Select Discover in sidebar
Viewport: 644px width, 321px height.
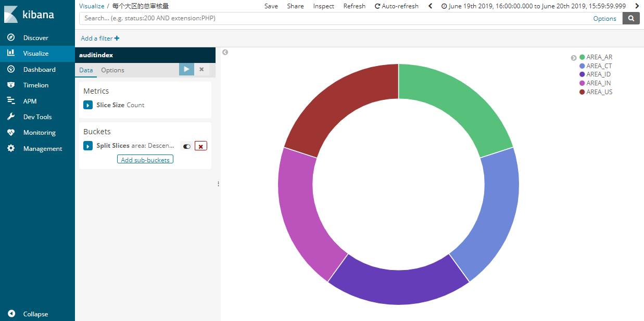(36, 37)
